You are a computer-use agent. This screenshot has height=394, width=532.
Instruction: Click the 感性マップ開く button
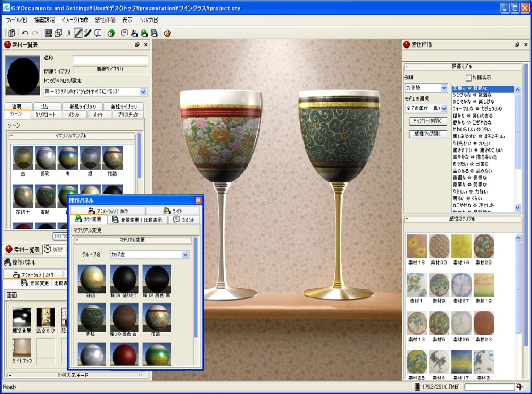427,134
